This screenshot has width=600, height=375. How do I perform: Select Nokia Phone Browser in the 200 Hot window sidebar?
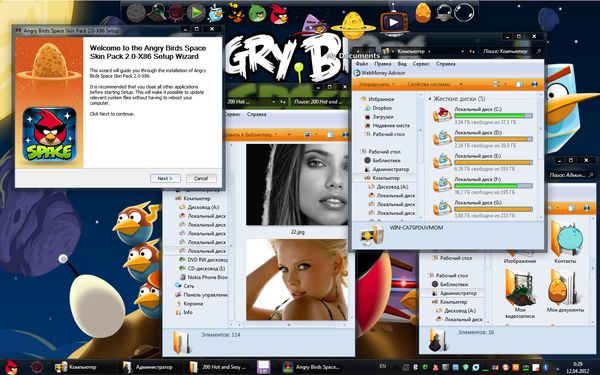click(203, 277)
